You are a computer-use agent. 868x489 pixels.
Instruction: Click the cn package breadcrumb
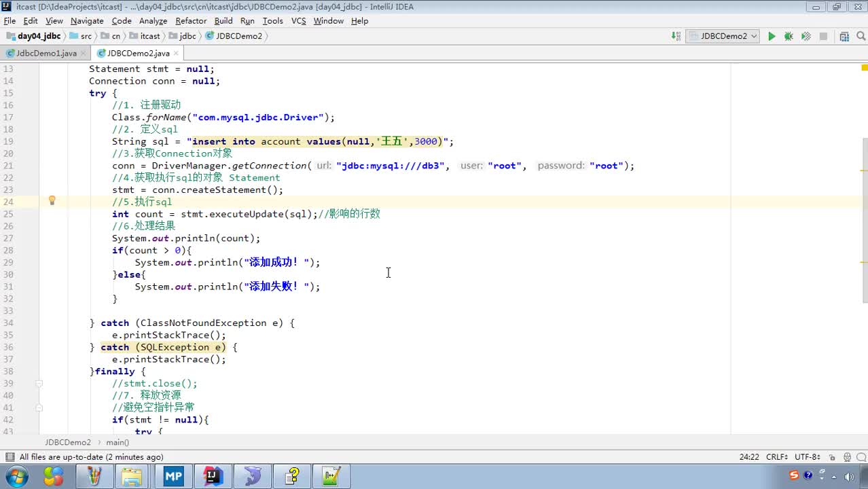coord(111,36)
